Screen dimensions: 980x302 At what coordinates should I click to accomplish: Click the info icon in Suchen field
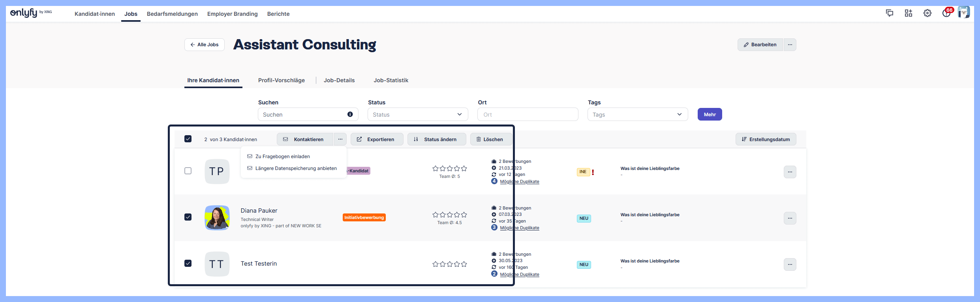(x=350, y=114)
